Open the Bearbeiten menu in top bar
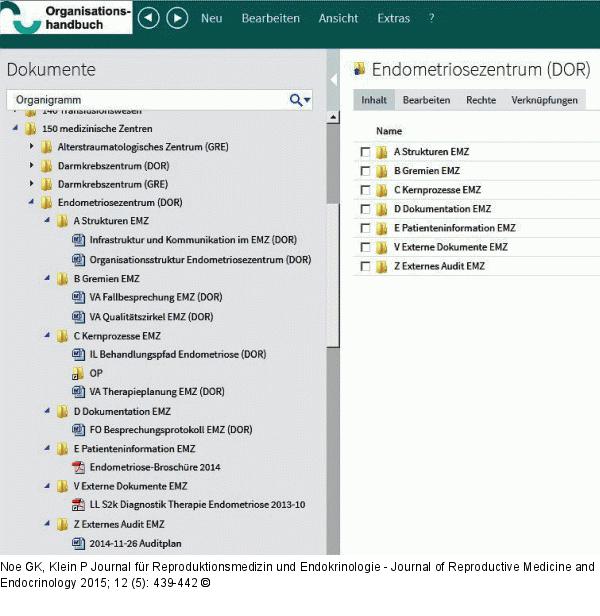This screenshot has height=616, width=600. [270, 18]
